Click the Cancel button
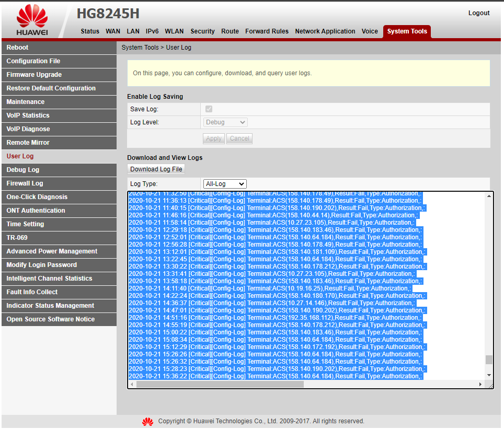The width and height of the screenshot is (504, 429). click(x=239, y=138)
